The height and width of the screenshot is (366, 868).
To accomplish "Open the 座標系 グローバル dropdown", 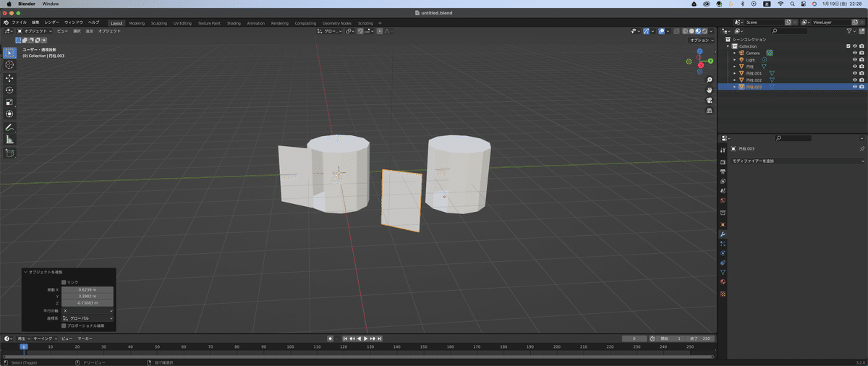I will (x=88, y=318).
